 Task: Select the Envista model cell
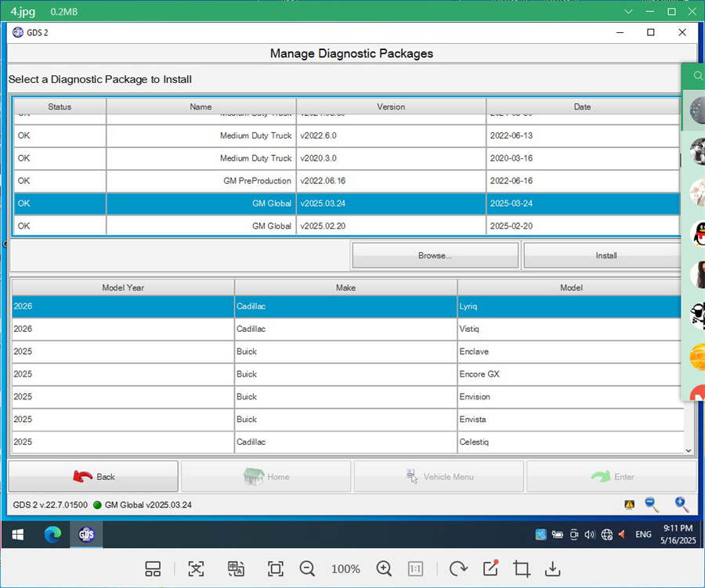571,420
